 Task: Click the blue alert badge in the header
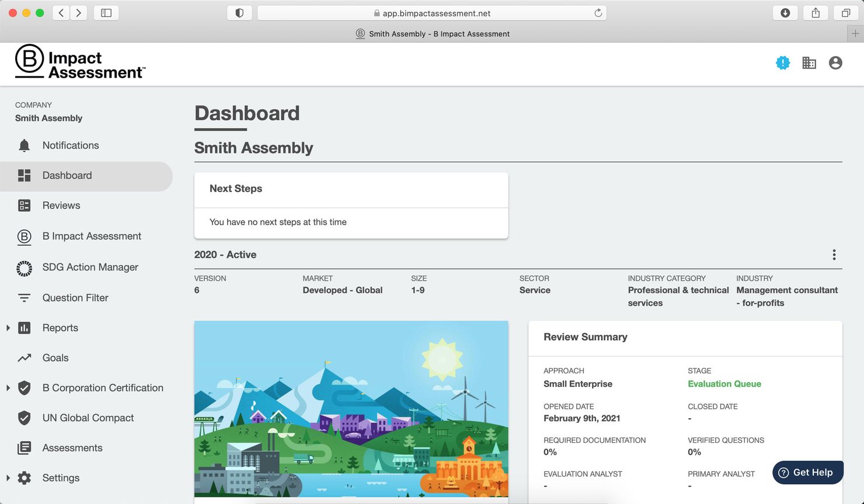click(x=782, y=62)
